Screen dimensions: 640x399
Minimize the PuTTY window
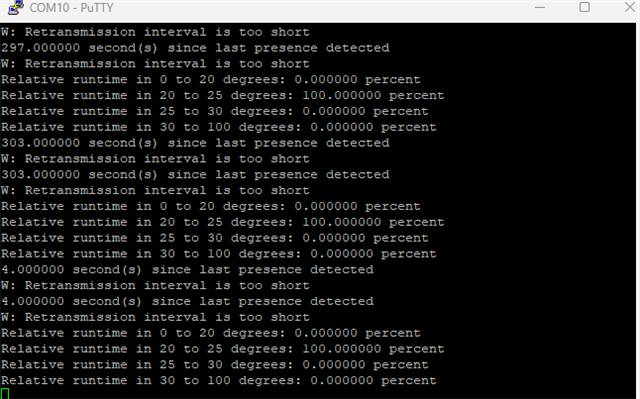540,7
